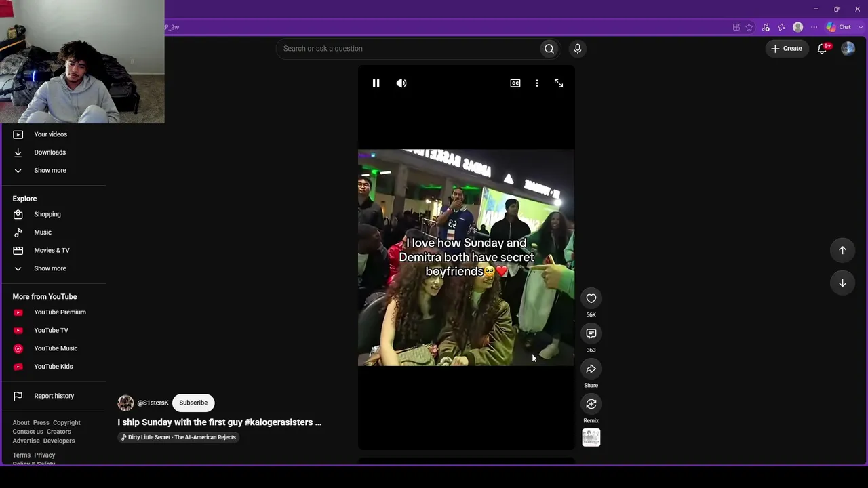This screenshot has width=868, height=488.
Task: Open Copilot Chat in the browser
Action: tap(839, 27)
